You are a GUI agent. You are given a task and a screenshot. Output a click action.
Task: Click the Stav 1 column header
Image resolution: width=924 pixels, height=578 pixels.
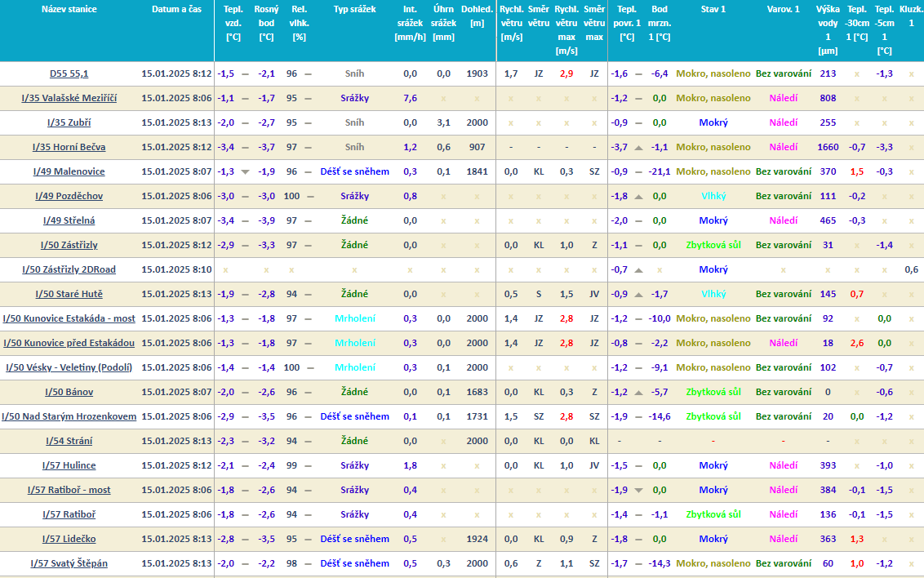coord(713,10)
